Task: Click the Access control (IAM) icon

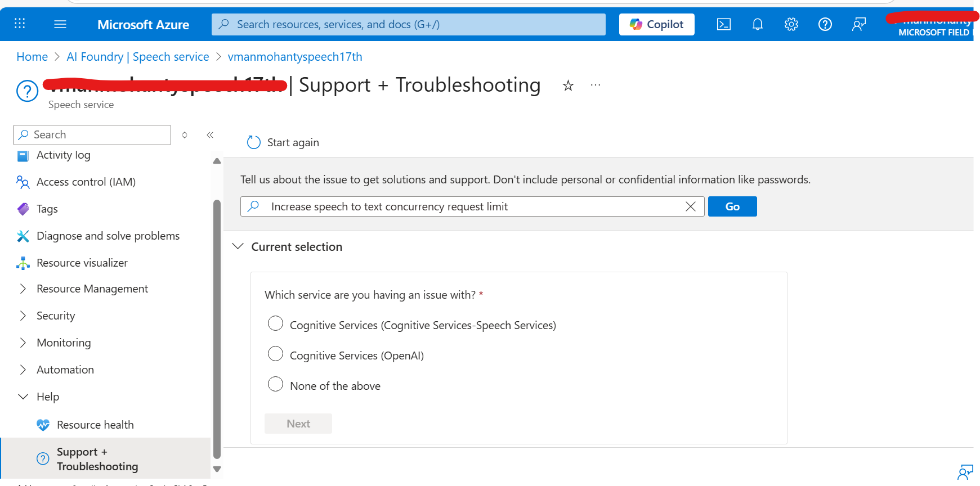Action: [x=23, y=182]
